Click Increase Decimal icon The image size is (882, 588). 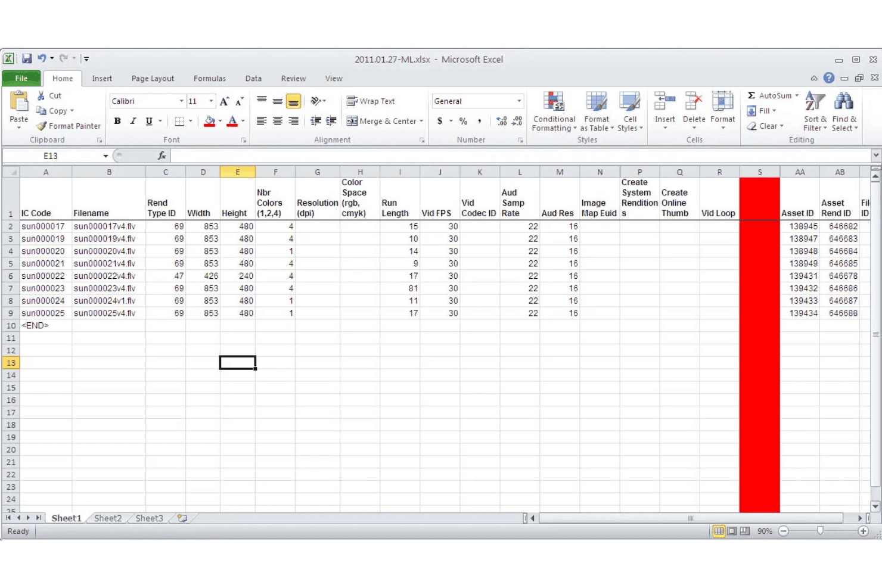tap(502, 121)
